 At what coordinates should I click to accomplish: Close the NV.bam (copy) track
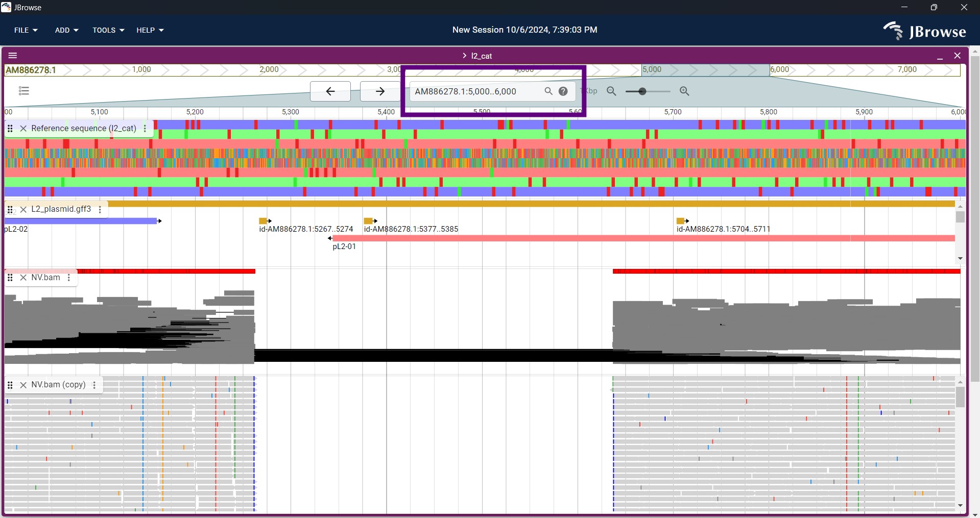pyautogui.click(x=23, y=385)
